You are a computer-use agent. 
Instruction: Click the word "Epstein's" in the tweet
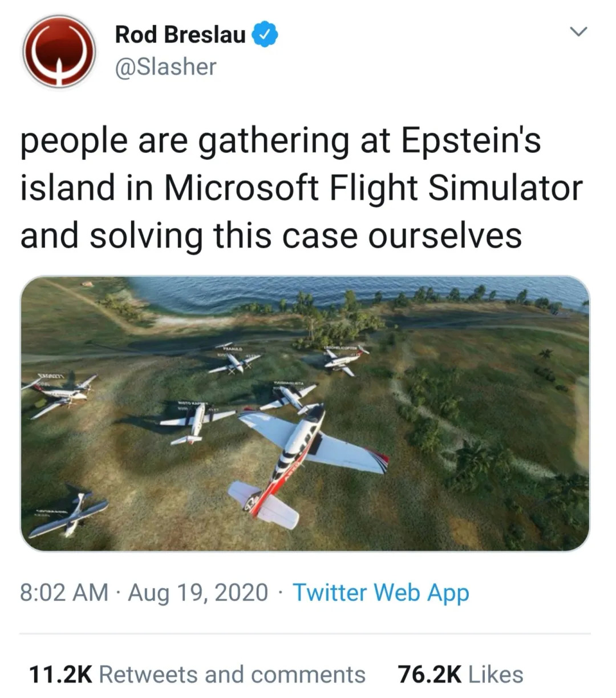tap(471, 141)
